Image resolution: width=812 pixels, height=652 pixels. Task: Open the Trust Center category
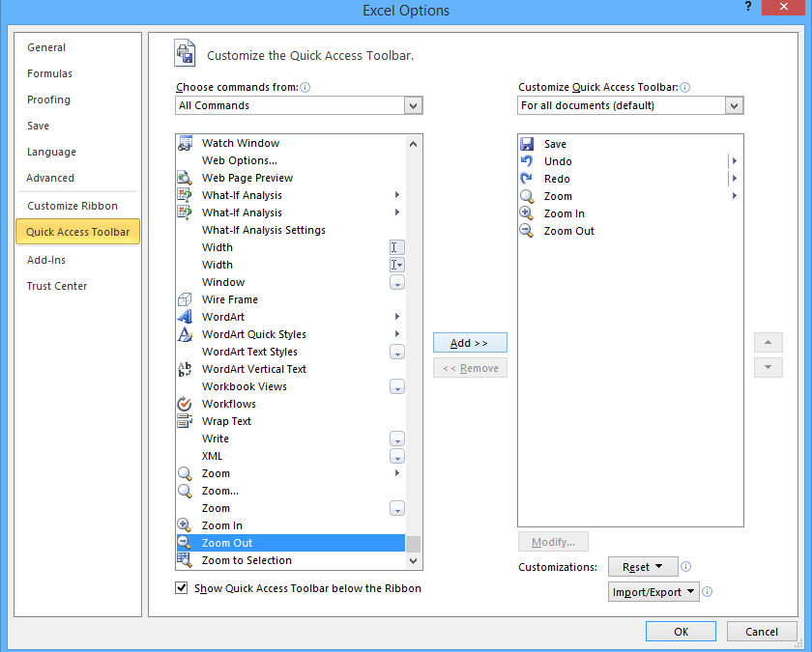[57, 286]
